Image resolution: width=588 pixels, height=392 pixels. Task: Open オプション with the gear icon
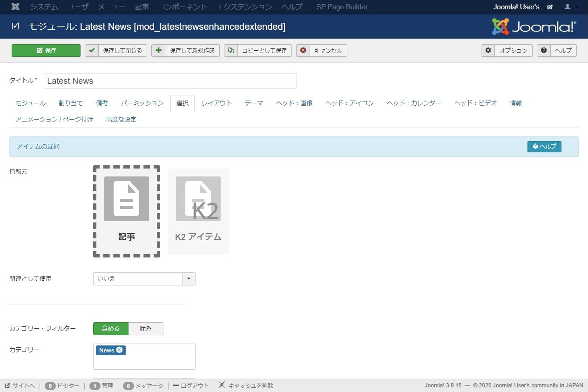507,50
